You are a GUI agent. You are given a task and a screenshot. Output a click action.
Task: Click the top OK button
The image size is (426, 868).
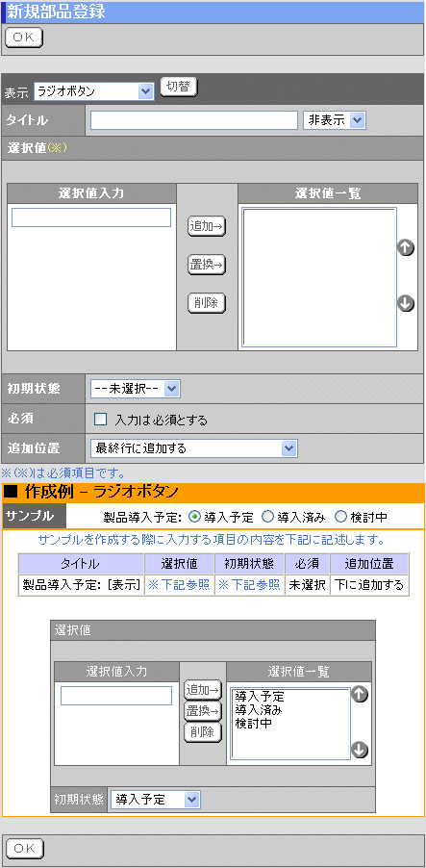click(x=24, y=38)
